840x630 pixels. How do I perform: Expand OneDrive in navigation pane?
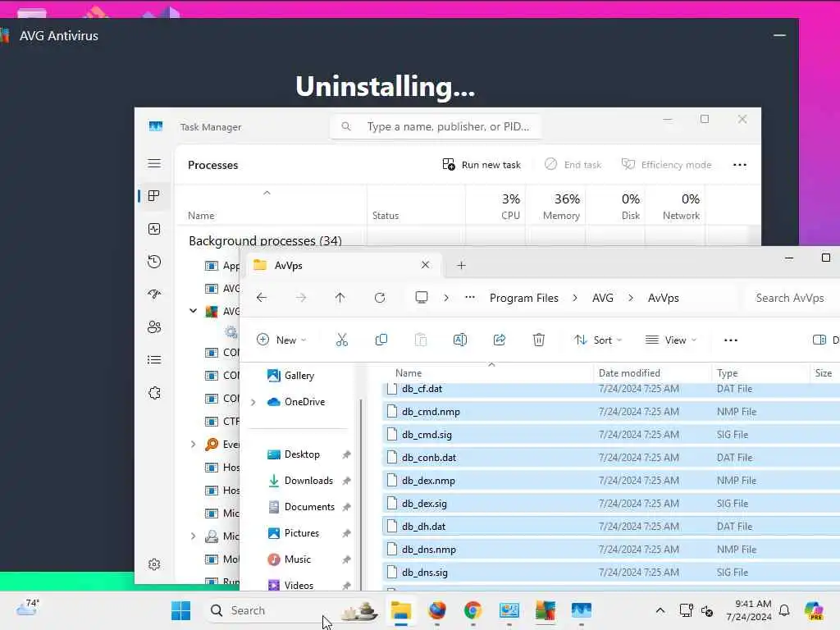click(x=253, y=402)
